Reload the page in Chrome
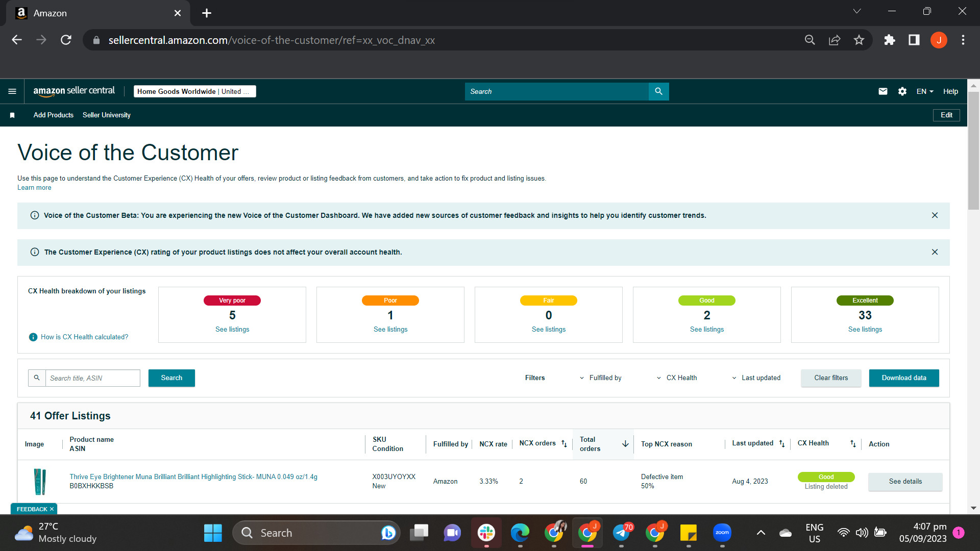This screenshot has height=551, width=980. (x=66, y=40)
